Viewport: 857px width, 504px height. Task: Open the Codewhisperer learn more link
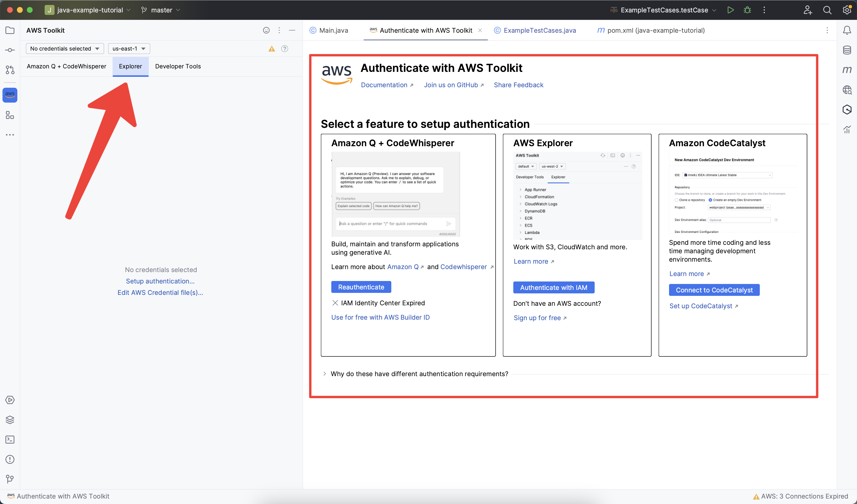(x=467, y=267)
